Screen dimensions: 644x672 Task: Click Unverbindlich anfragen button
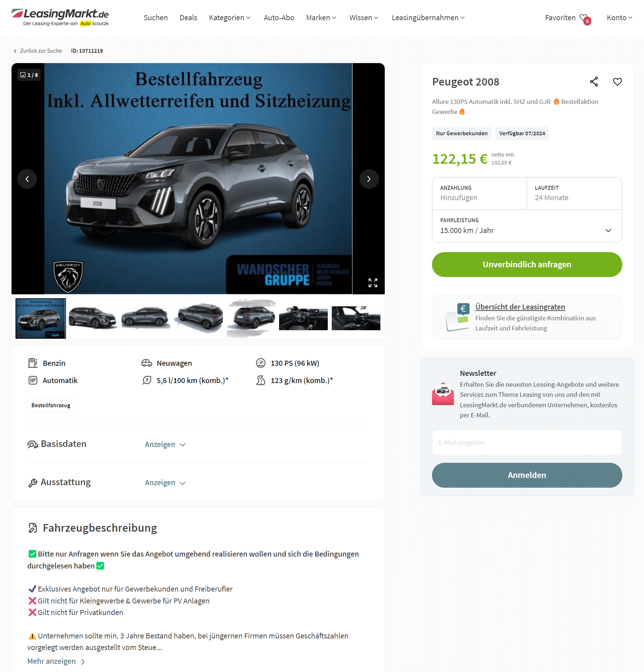[527, 264]
